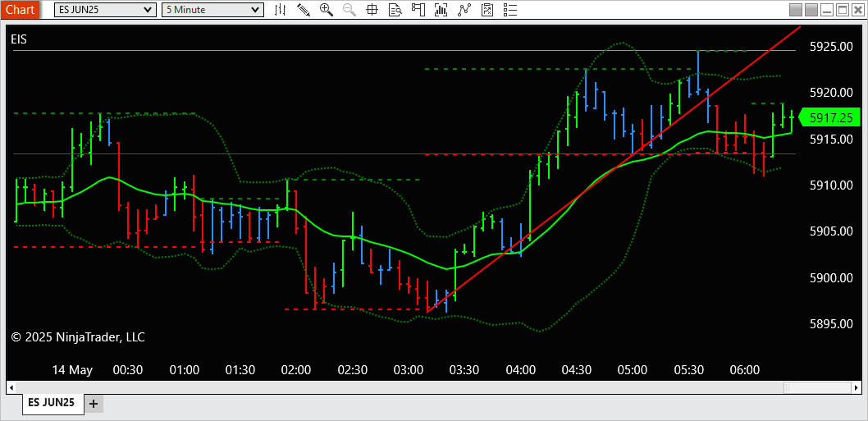Click the 5915.00 price axis label
Screen dimensions: 868x421
tap(831, 139)
